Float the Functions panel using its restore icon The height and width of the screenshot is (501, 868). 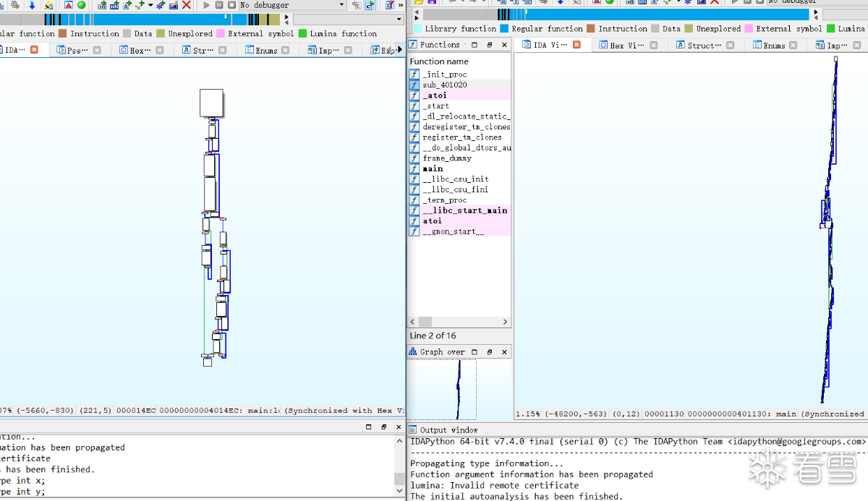coord(489,45)
